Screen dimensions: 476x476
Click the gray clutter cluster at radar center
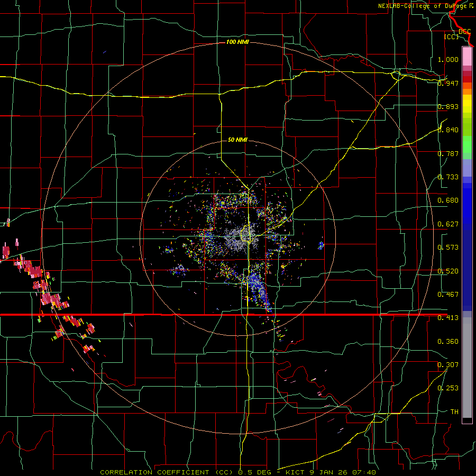[x=241, y=239]
